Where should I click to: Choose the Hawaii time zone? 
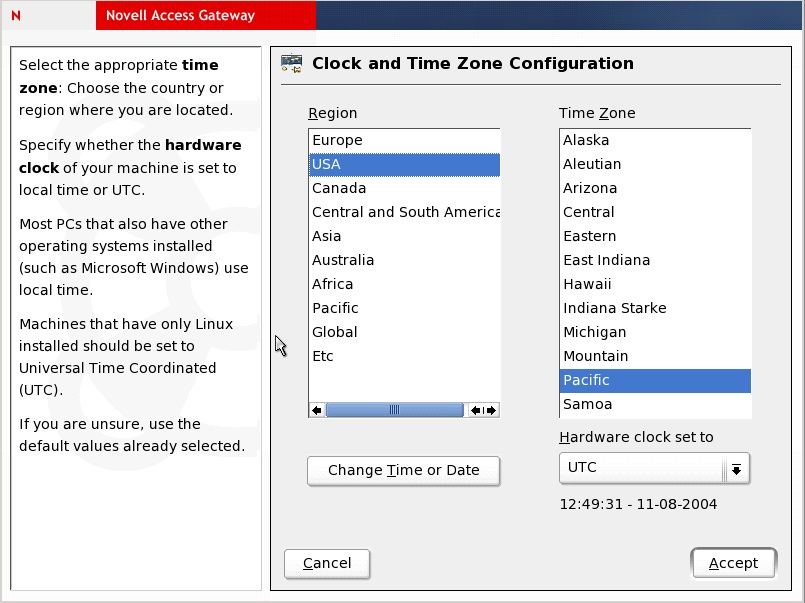pyautogui.click(x=587, y=284)
